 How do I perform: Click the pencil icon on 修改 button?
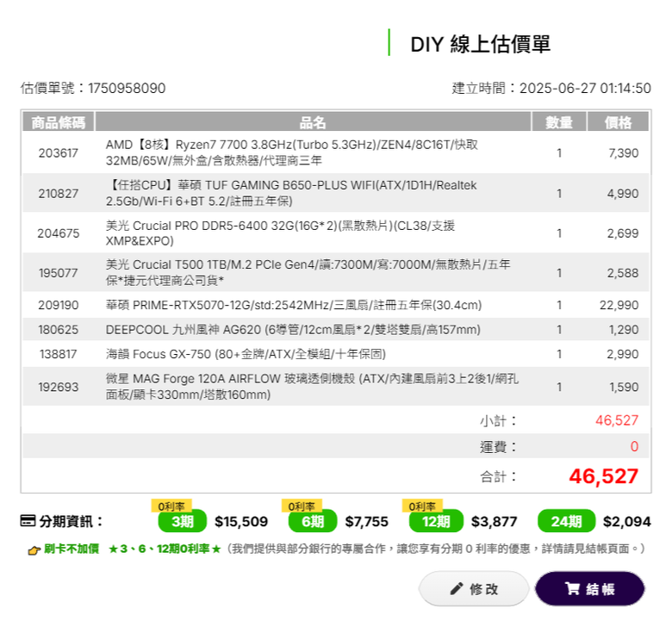[x=457, y=588]
